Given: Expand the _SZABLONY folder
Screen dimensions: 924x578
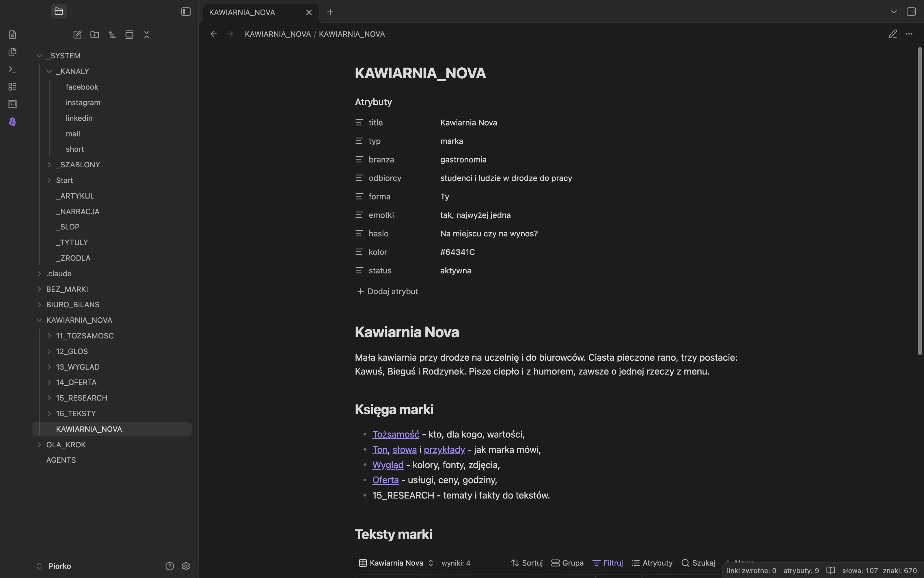Looking at the screenshot, I should pyautogui.click(x=49, y=165).
